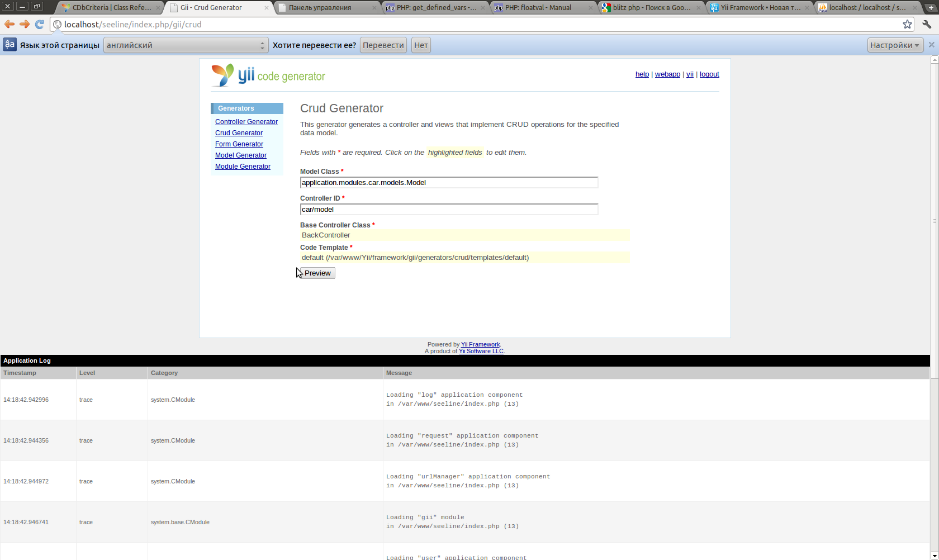Go forward using the browser forward arrow
939x560 pixels.
pyautogui.click(x=24, y=24)
